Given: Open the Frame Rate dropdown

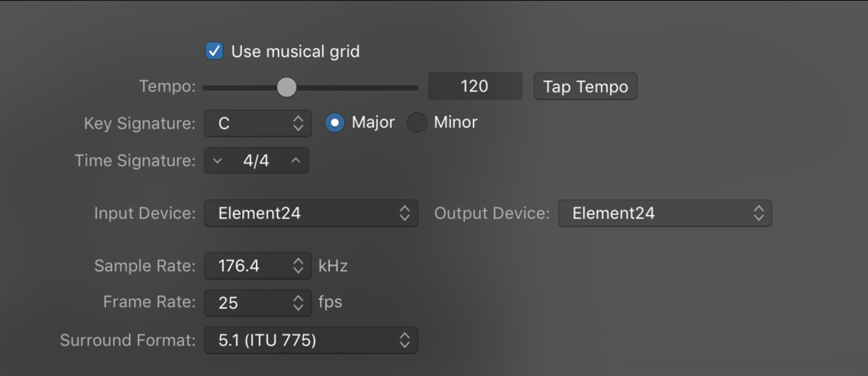Looking at the screenshot, I should click(258, 302).
